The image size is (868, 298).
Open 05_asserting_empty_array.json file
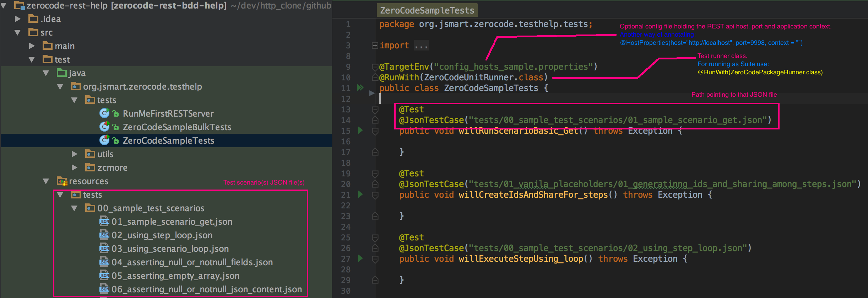click(x=175, y=276)
